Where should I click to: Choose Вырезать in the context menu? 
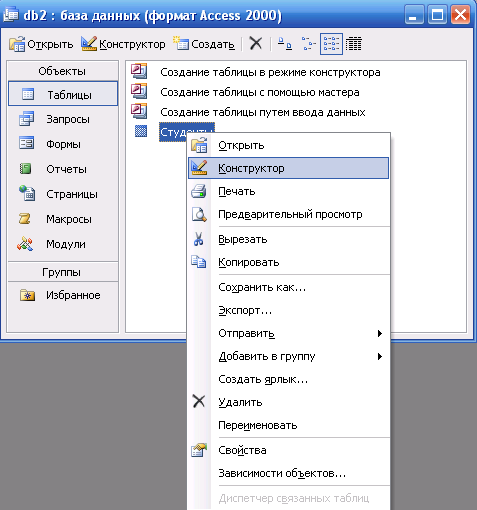pos(289,239)
